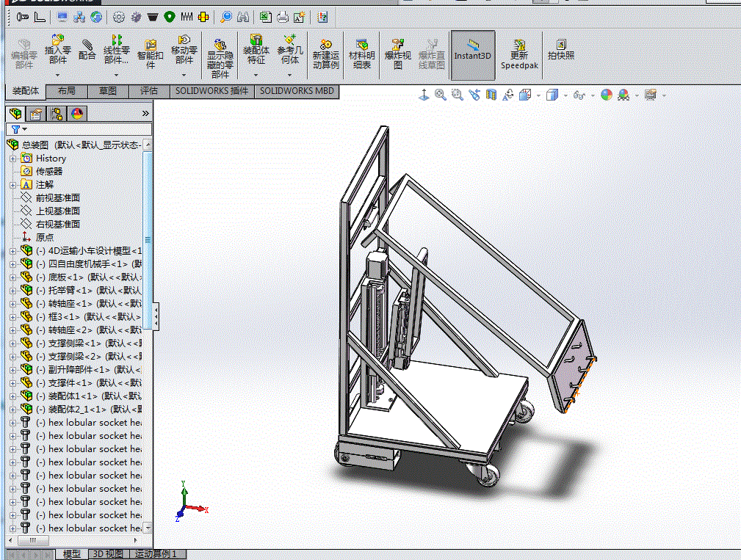Expand the History tree node
Screen dimensions: 741x560
tap(13, 159)
